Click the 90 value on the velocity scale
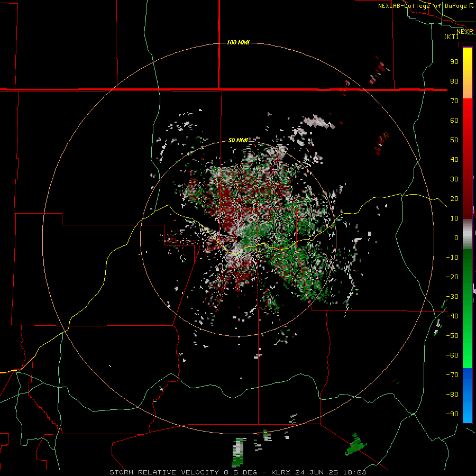This screenshot has height=476, width=476. 454,62
